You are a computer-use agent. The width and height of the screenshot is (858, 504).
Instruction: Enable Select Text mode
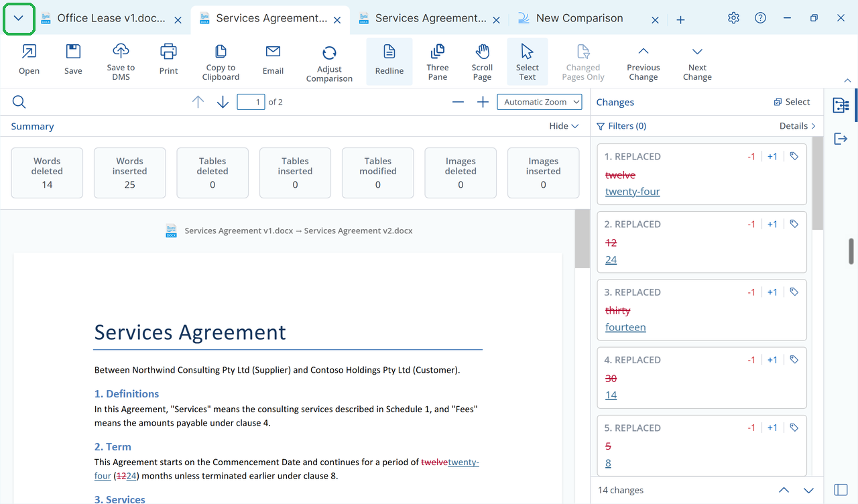528,61
